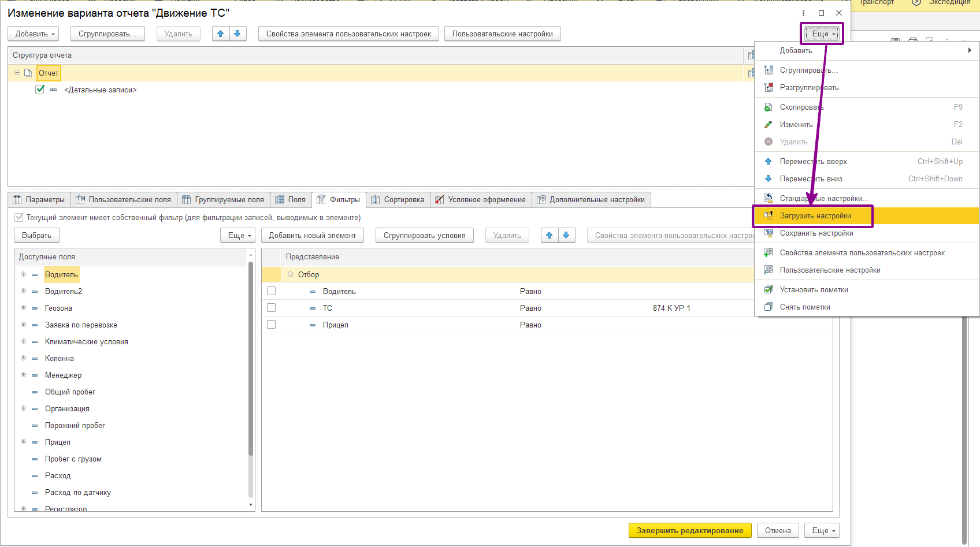Click the Отчет document icon in structure tree
The height and width of the screenshot is (547, 980).
point(28,73)
